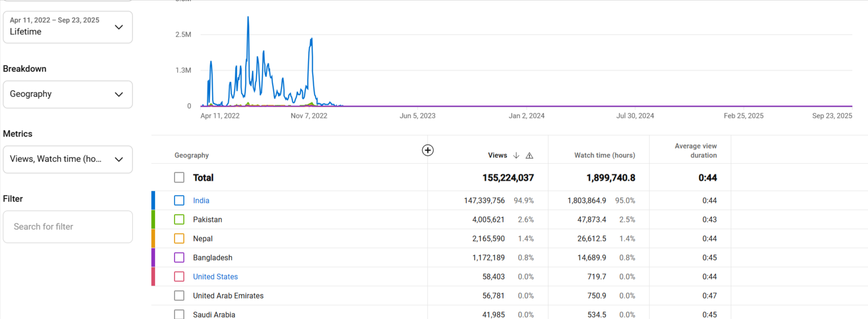
Task: Tick the Bangladesh row checkbox
Action: pyautogui.click(x=179, y=258)
